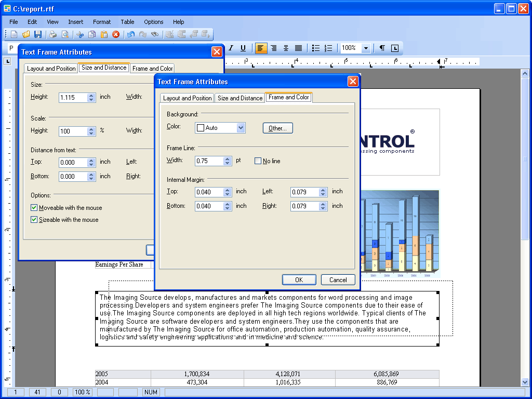Click the Undo arrow icon
The width and height of the screenshot is (532, 399).
click(x=130, y=34)
